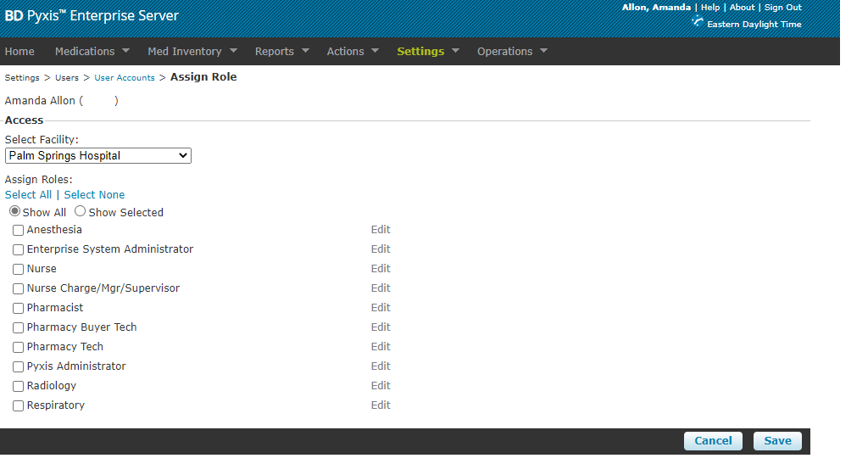Open the Med Inventory menu

(x=192, y=52)
